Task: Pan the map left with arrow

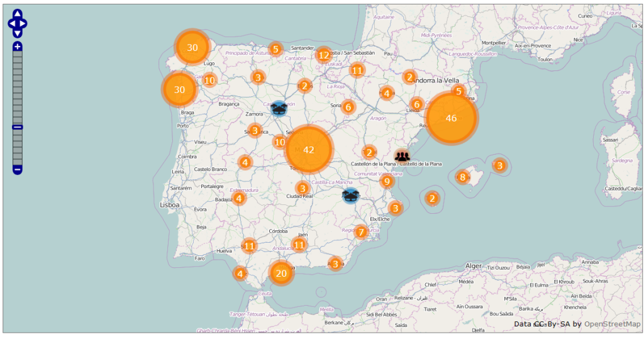Action: click(12, 23)
